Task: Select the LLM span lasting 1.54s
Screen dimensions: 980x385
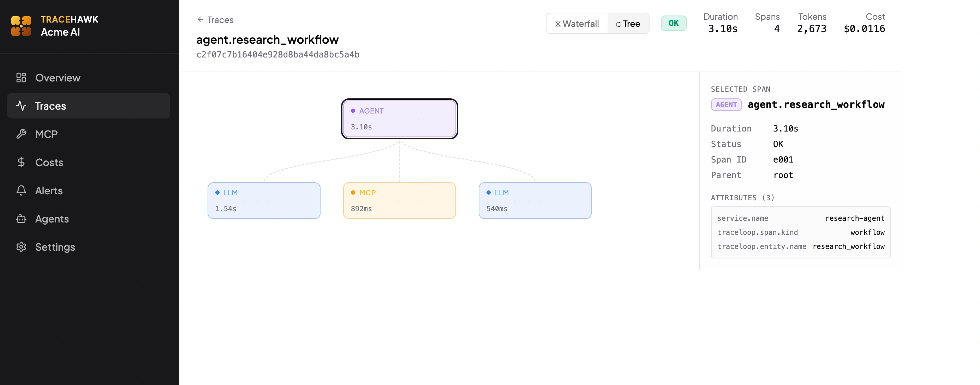Action: coord(264,200)
